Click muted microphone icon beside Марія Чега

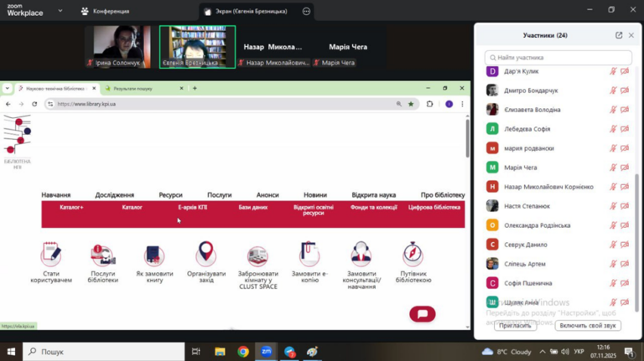click(x=613, y=168)
